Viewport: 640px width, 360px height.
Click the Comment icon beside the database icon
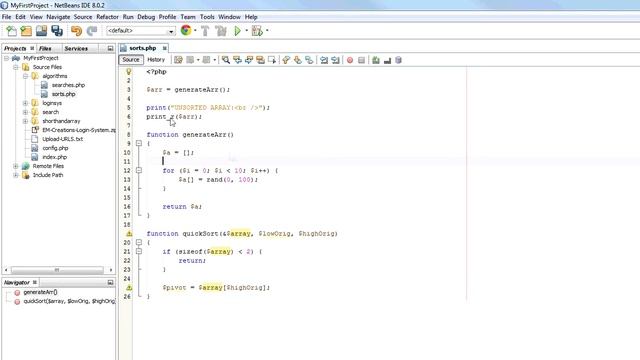coord(387,60)
